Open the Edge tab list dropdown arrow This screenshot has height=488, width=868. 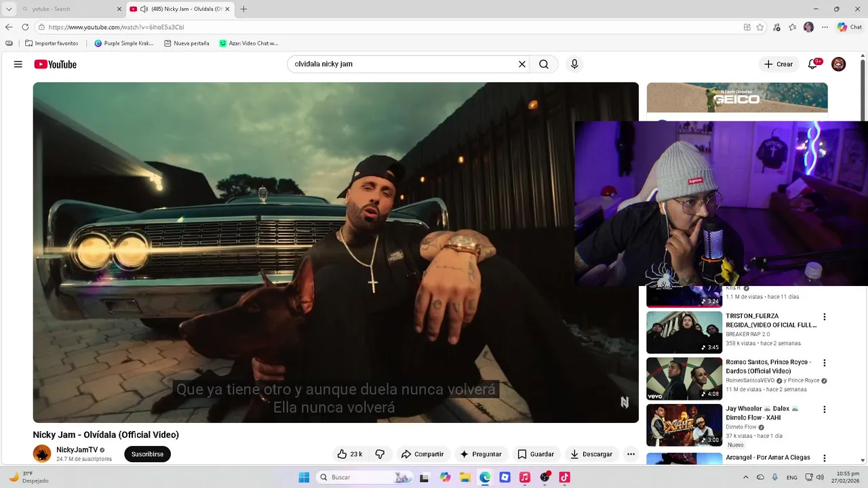click(9, 9)
